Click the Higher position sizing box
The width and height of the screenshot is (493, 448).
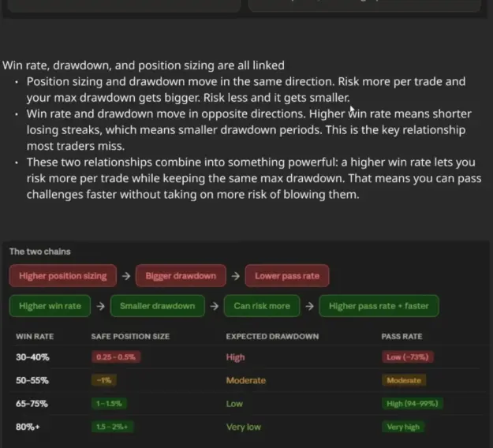coord(63,276)
